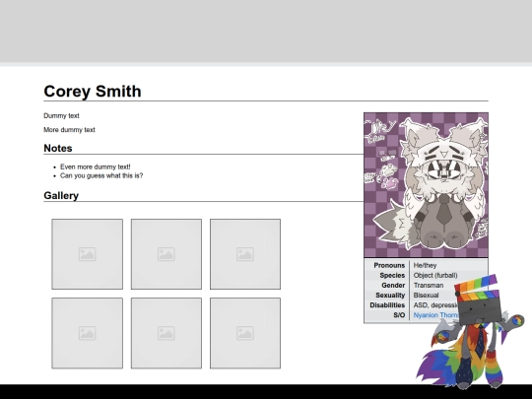Click the Corey Smith page title
The height and width of the screenshot is (399, 532).
[x=93, y=92]
